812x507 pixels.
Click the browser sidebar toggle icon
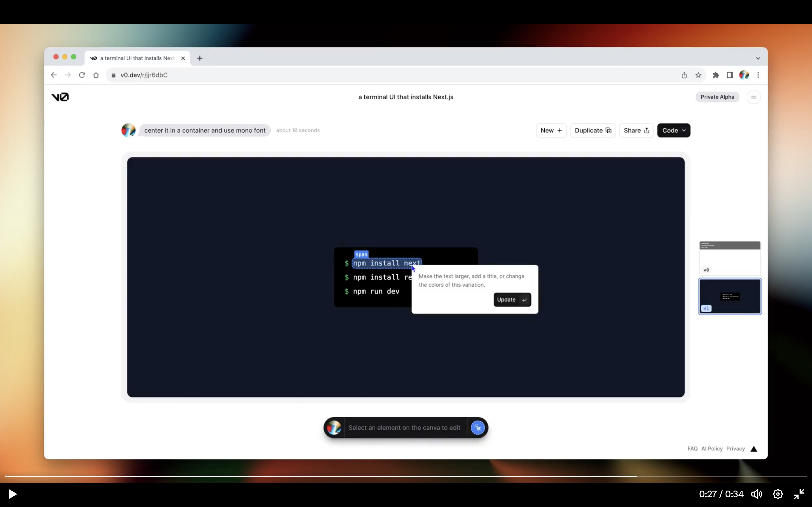[x=730, y=75]
